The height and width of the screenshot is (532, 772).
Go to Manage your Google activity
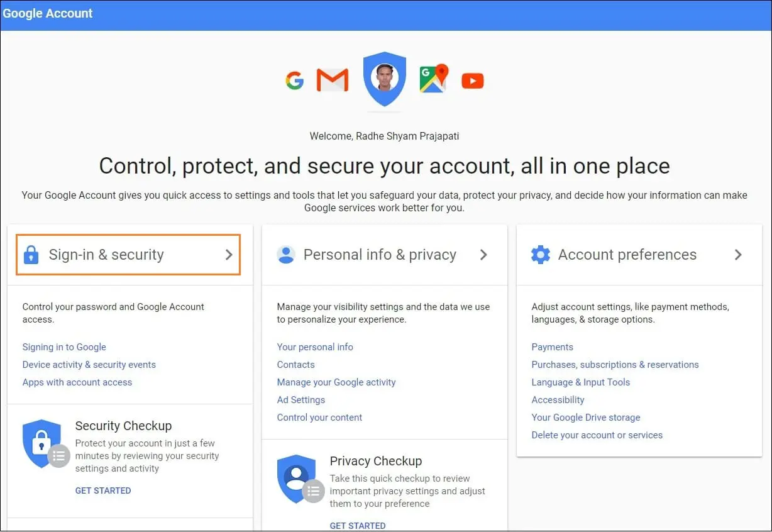click(x=336, y=382)
